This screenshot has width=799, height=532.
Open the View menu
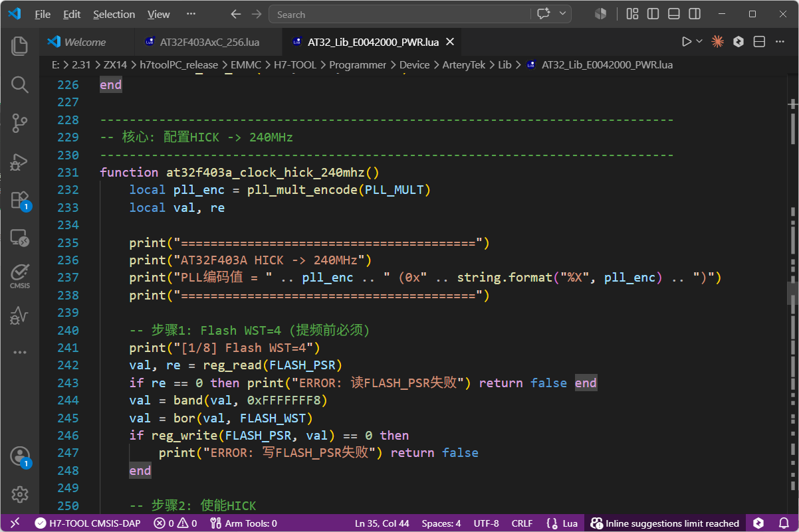tap(158, 14)
